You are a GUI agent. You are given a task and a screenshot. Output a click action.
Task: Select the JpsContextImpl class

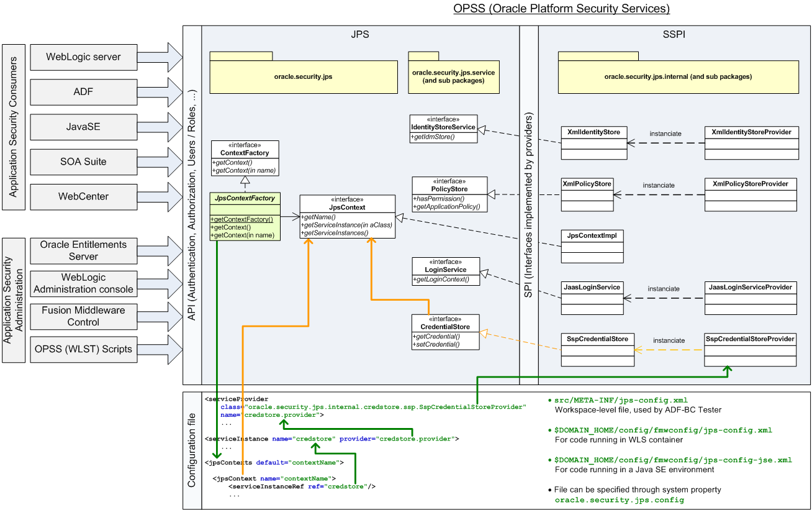[x=592, y=247]
